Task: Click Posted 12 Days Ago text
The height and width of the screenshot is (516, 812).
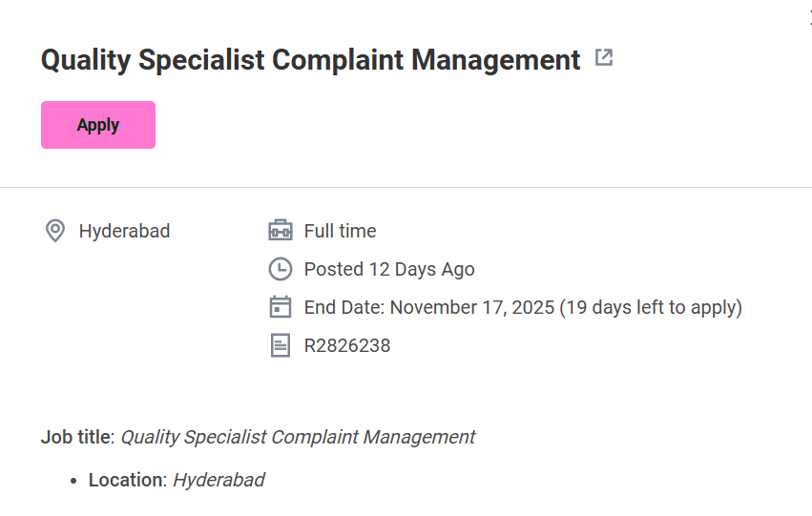Action: 388,269
